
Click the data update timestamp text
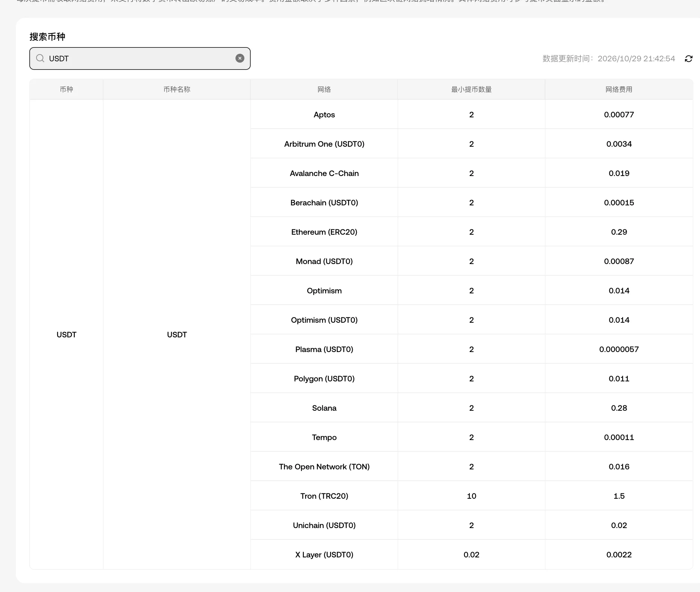609,59
